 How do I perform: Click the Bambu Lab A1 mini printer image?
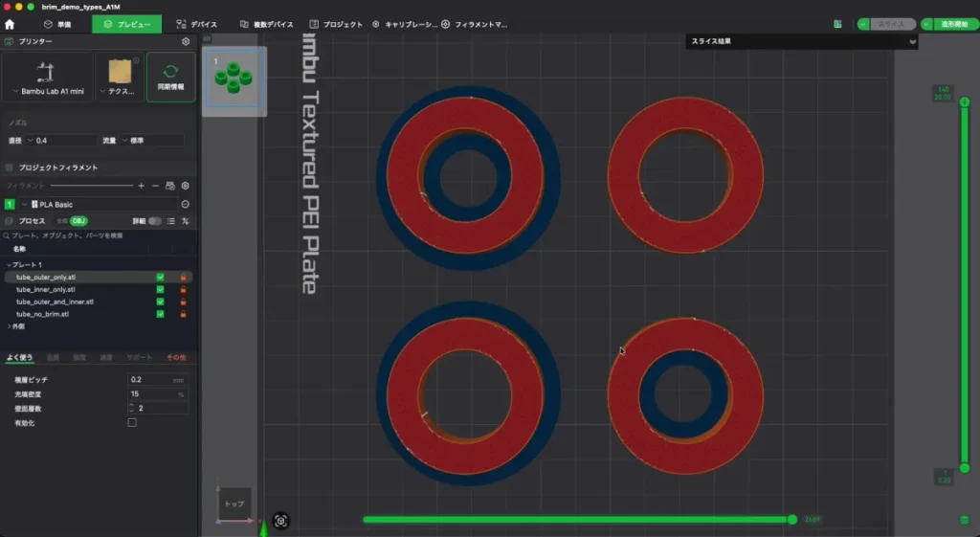[x=45, y=73]
